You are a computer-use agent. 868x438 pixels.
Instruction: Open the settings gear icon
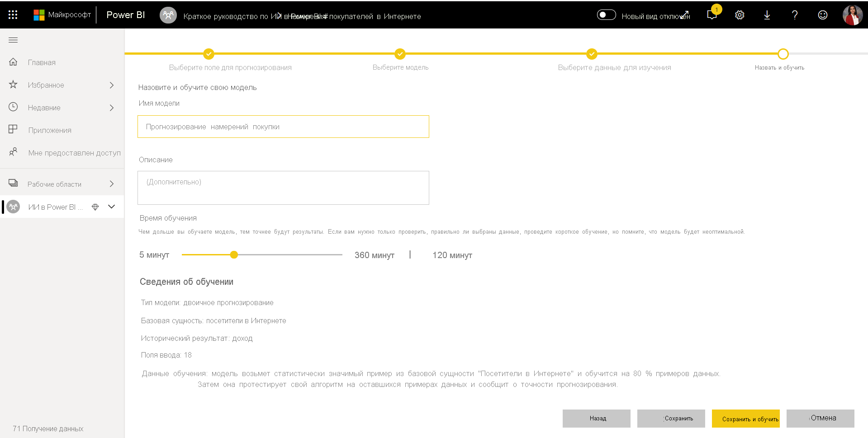click(740, 15)
